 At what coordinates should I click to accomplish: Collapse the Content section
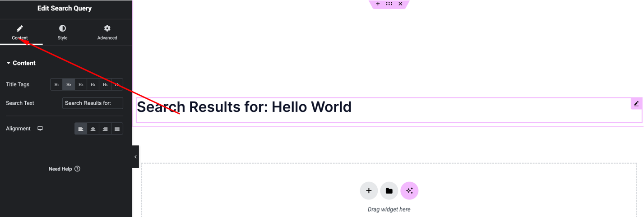click(x=21, y=63)
